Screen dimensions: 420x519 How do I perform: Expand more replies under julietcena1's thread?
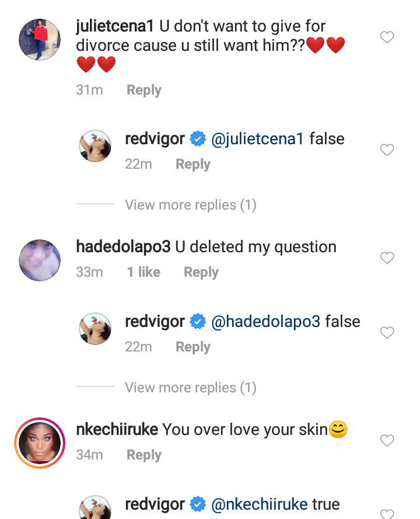pyautogui.click(x=190, y=205)
